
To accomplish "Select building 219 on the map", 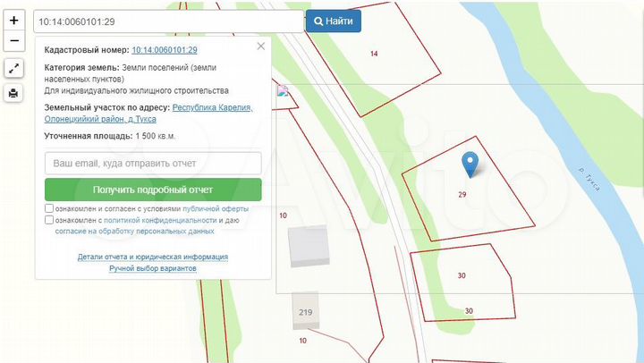I will (305, 314).
